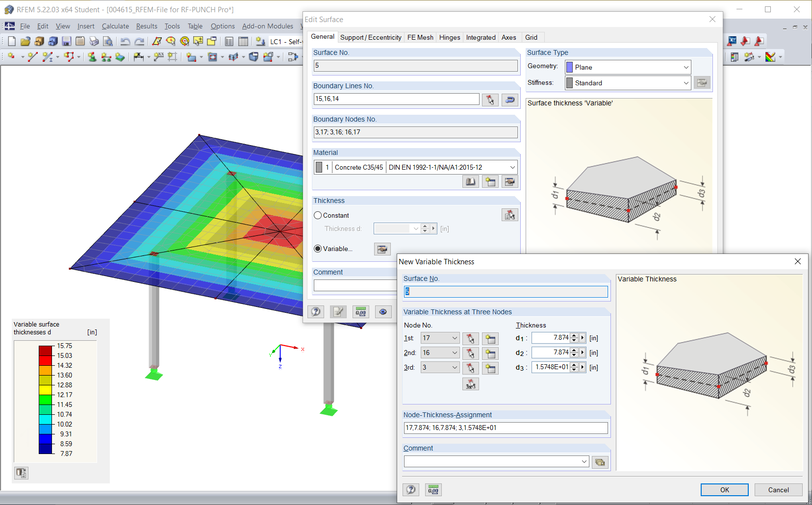Viewport: 812px width, 505px height.
Task: Create a new material with the new-material icon
Action: [490, 181]
